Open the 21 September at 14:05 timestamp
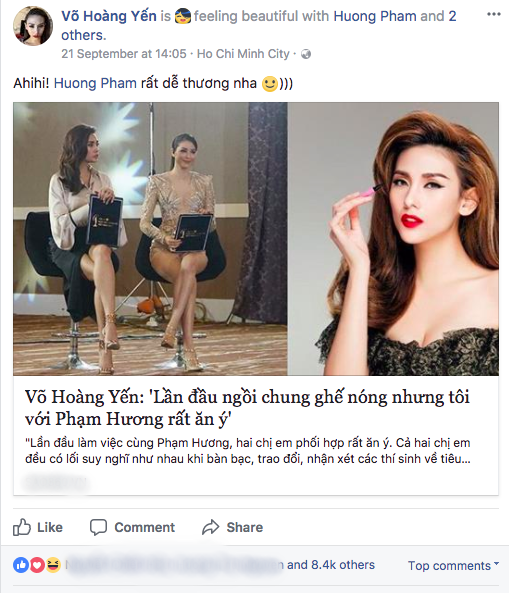This screenshot has width=509, height=593. pyautogui.click(x=124, y=54)
